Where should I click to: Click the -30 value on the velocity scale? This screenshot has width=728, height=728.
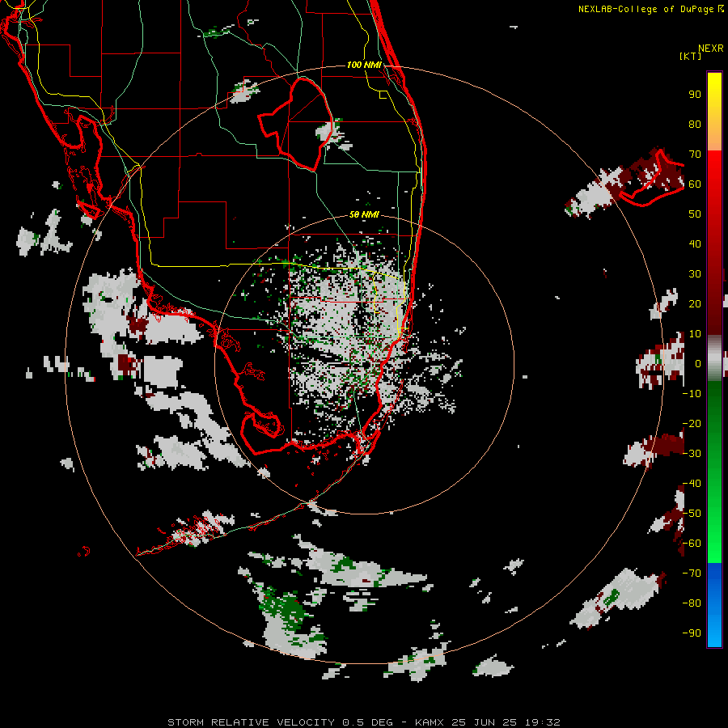pyautogui.click(x=692, y=454)
